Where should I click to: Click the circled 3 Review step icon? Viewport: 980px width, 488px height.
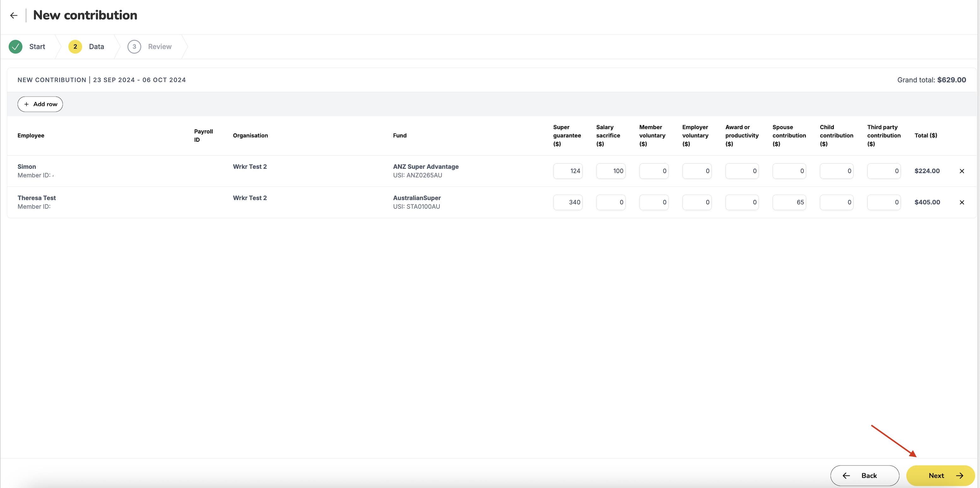tap(134, 46)
